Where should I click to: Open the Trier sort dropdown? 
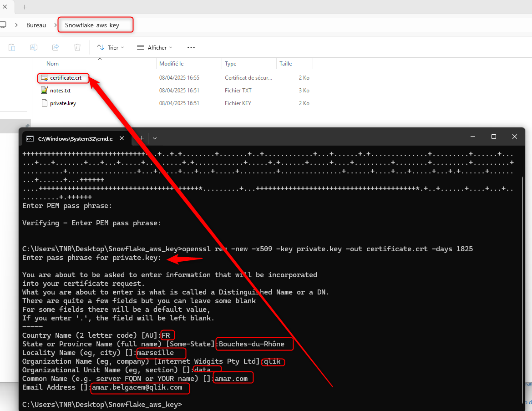click(111, 47)
